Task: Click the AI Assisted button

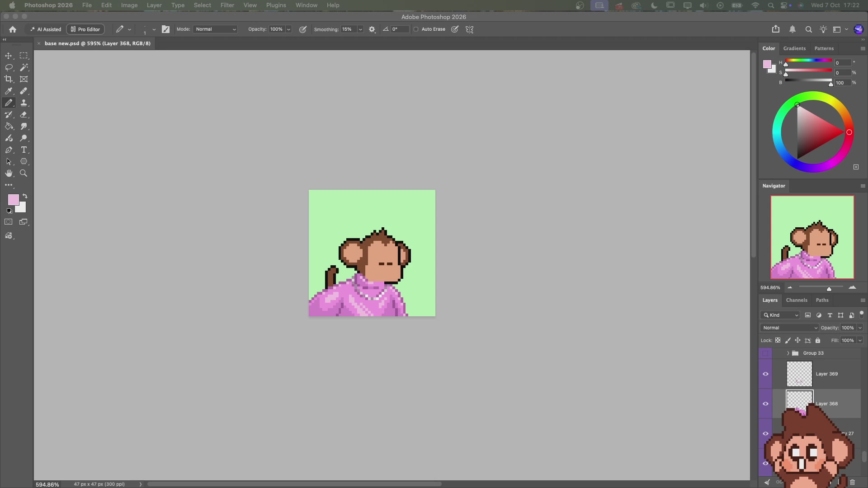Action: 45,29
